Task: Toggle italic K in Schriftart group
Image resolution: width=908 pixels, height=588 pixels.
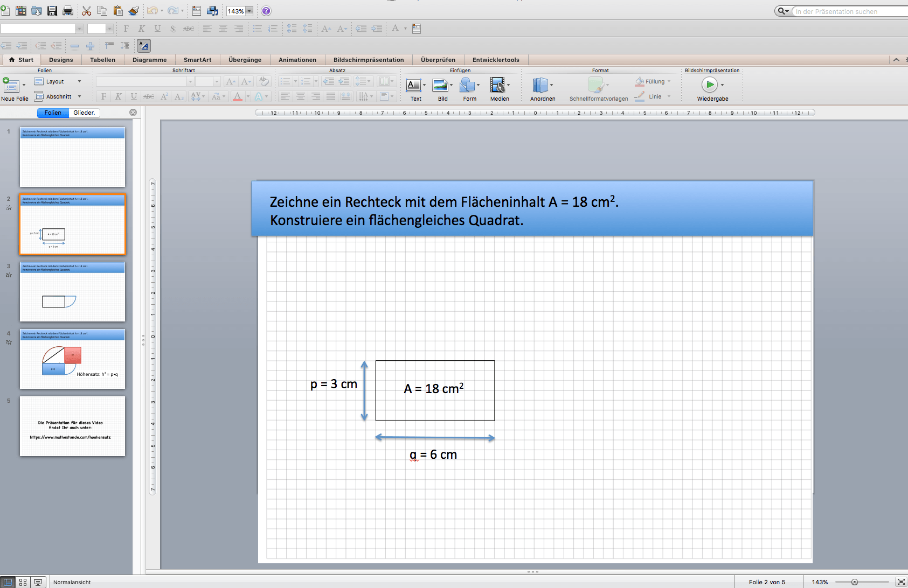Action: click(x=119, y=96)
